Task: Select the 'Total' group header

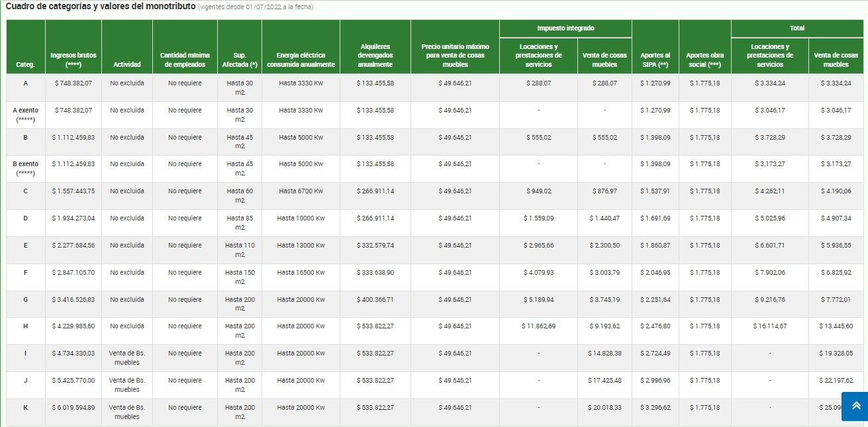Action: point(797,28)
